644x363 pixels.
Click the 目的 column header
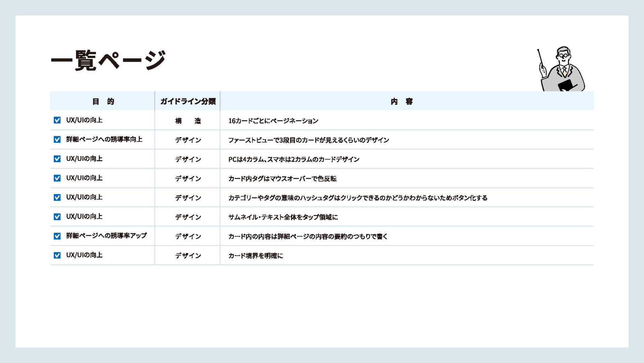tap(103, 101)
